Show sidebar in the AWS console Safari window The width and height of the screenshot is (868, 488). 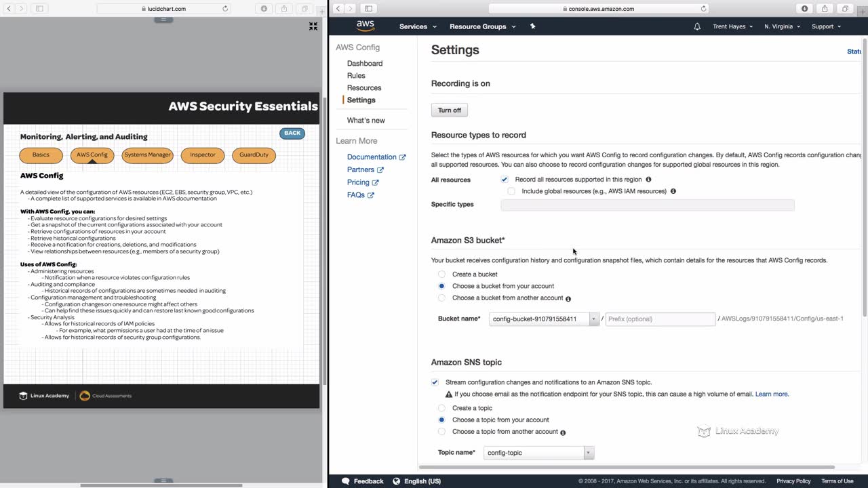[x=368, y=9]
